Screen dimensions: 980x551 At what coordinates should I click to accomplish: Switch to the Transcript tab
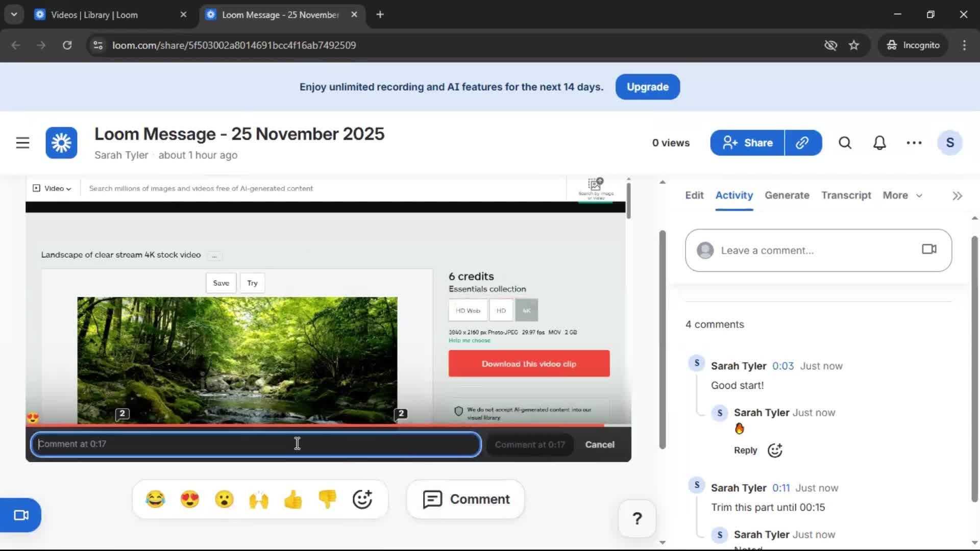pos(846,195)
